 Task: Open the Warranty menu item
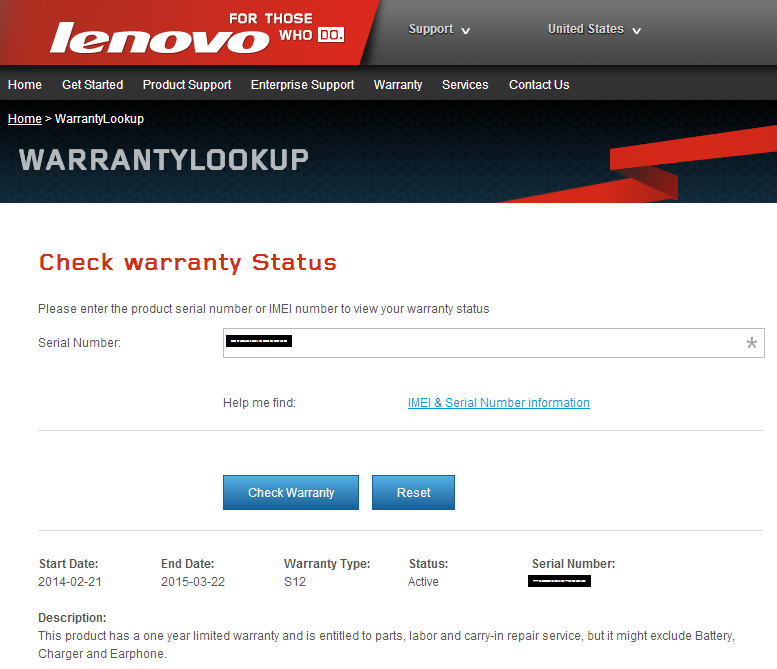pyautogui.click(x=398, y=85)
